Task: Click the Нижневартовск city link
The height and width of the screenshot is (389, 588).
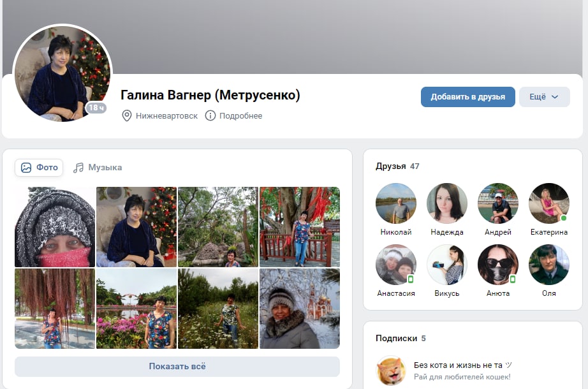Action: tap(166, 115)
